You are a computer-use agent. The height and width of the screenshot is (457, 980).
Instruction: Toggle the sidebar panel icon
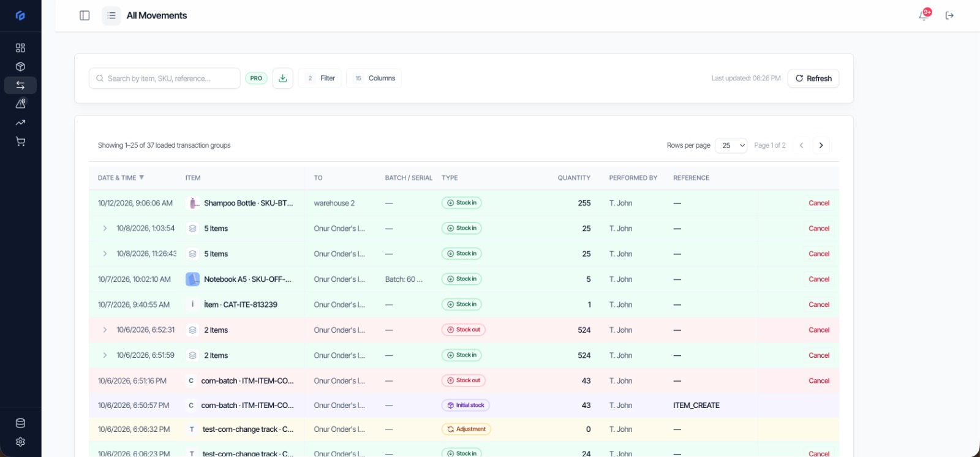(x=85, y=15)
